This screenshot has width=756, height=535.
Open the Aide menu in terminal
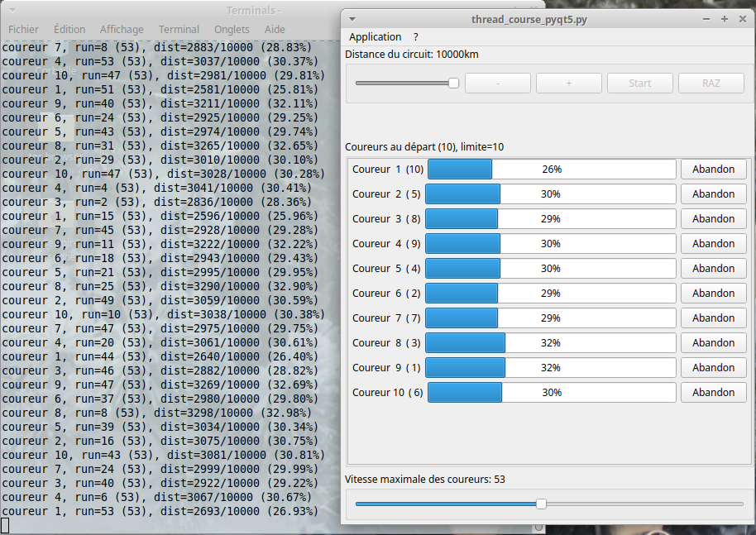click(275, 29)
